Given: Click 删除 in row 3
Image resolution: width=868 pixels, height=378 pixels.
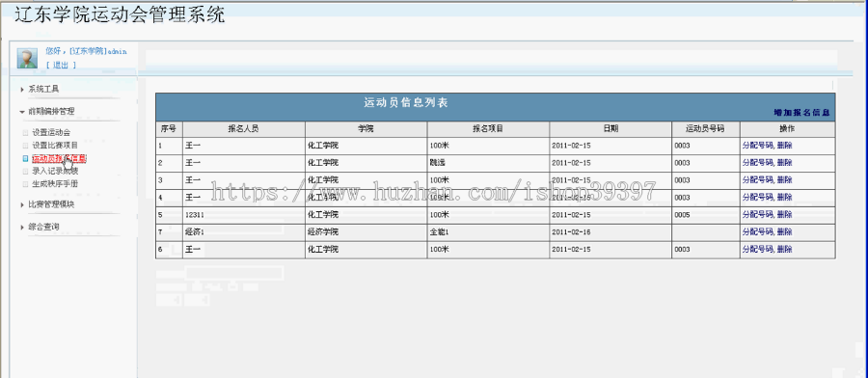Looking at the screenshot, I should 784,180.
